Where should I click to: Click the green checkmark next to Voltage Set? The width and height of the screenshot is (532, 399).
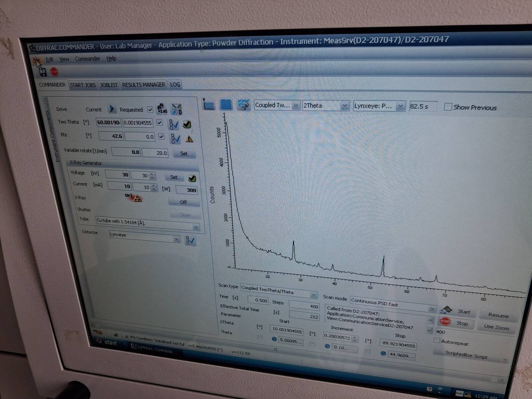click(192, 178)
